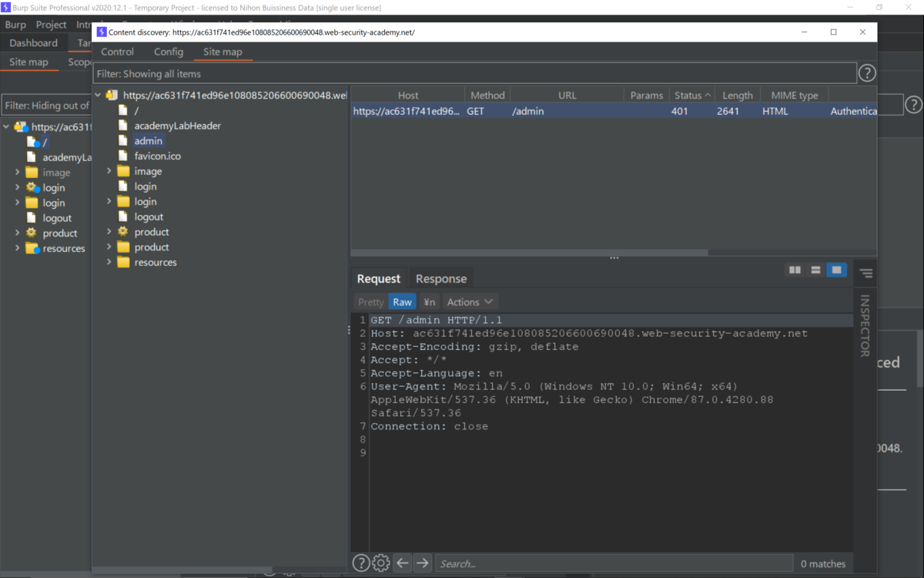Open the Control tab
Viewport: 924px width, 578px height.
click(117, 52)
